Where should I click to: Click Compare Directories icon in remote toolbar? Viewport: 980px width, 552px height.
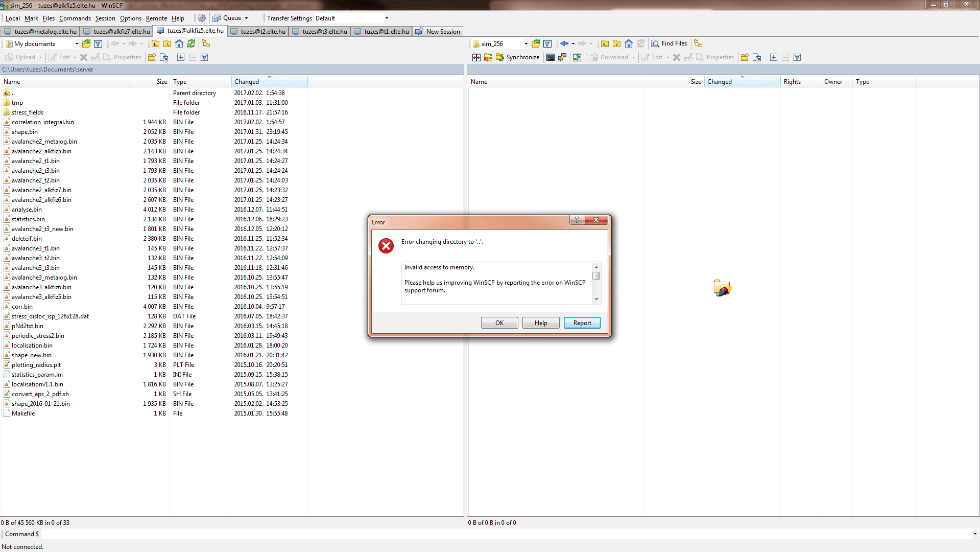tap(476, 57)
